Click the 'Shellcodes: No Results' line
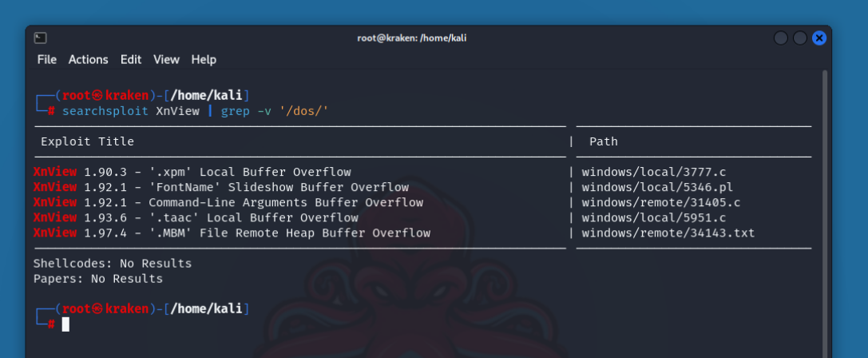 113,263
